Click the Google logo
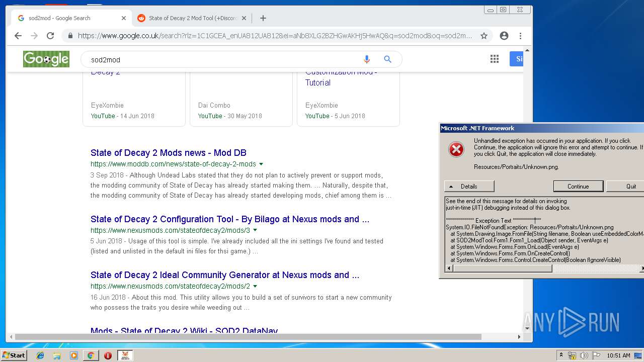Viewport: 644px width, 362px height. (46, 59)
